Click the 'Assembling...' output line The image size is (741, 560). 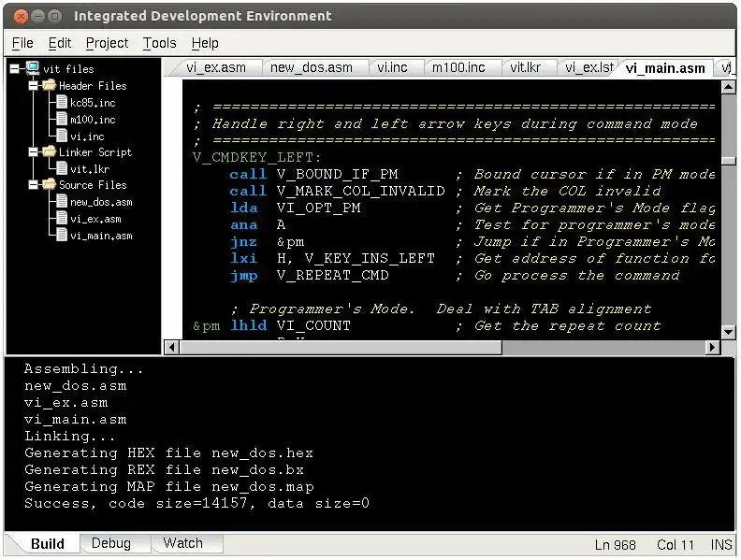pos(83,368)
